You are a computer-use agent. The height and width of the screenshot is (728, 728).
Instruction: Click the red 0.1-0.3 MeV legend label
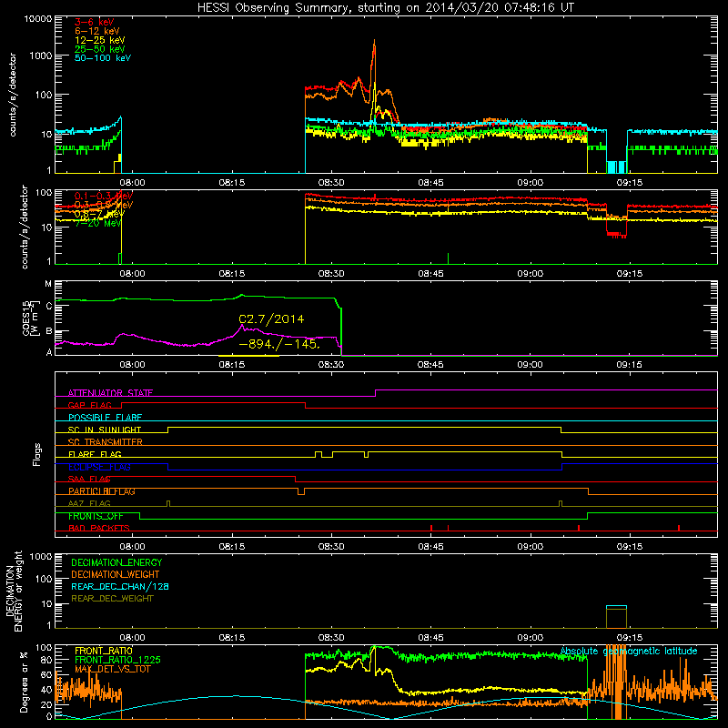click(x=104, y=196)
